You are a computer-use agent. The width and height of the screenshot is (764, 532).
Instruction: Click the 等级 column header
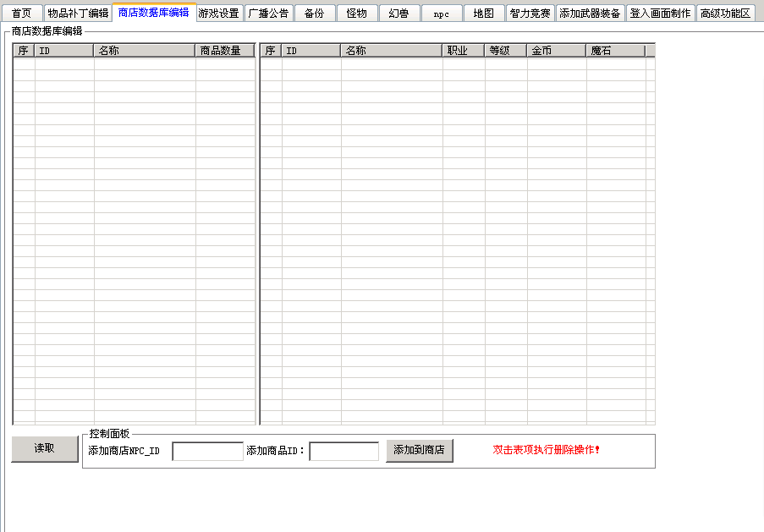pyautogui.click(x=506, y=51)
